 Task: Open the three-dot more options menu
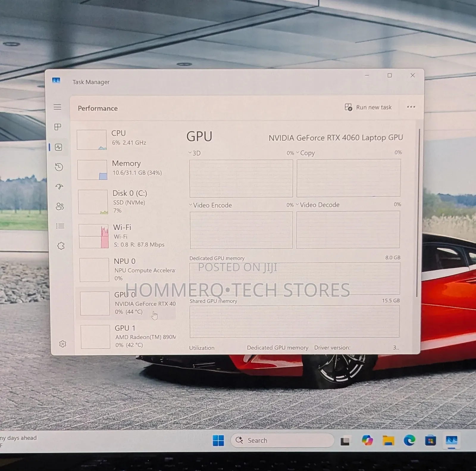click(411, 107)
